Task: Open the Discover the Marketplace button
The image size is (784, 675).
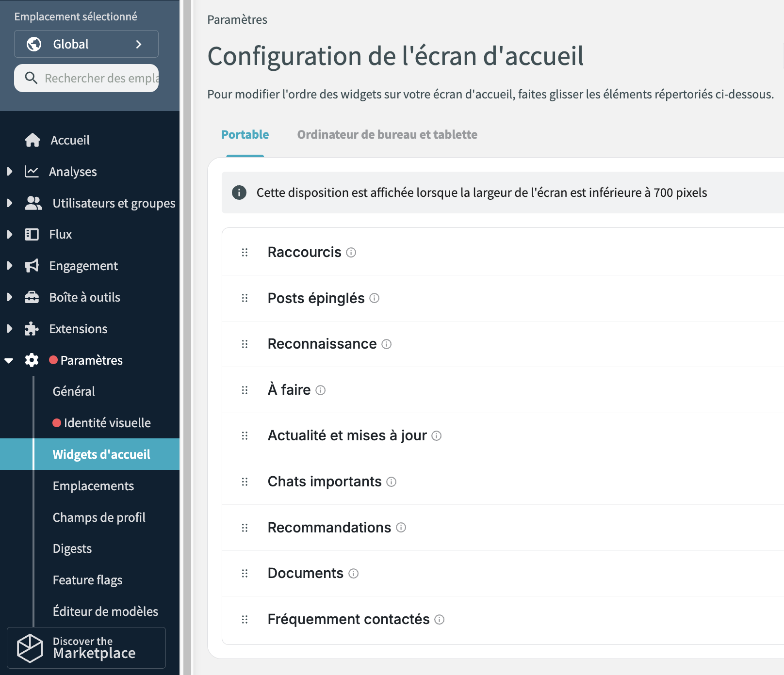Action: pos(86,648)
